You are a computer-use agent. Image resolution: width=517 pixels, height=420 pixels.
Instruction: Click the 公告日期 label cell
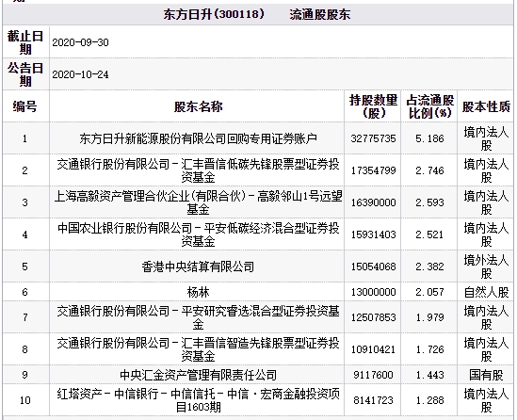tap(25, 74)
